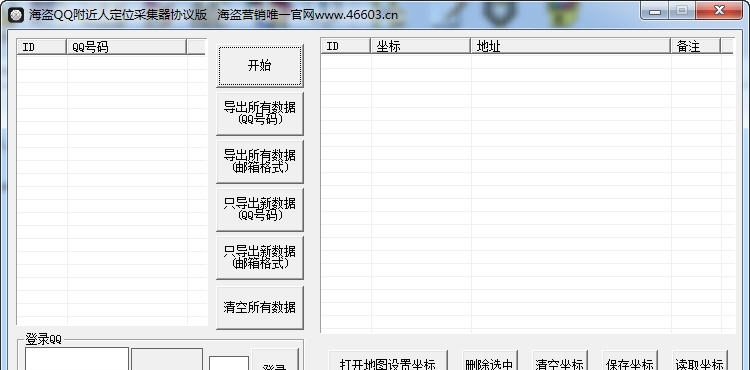Focus the first 登录QQ input field

[x=77, y=359]
